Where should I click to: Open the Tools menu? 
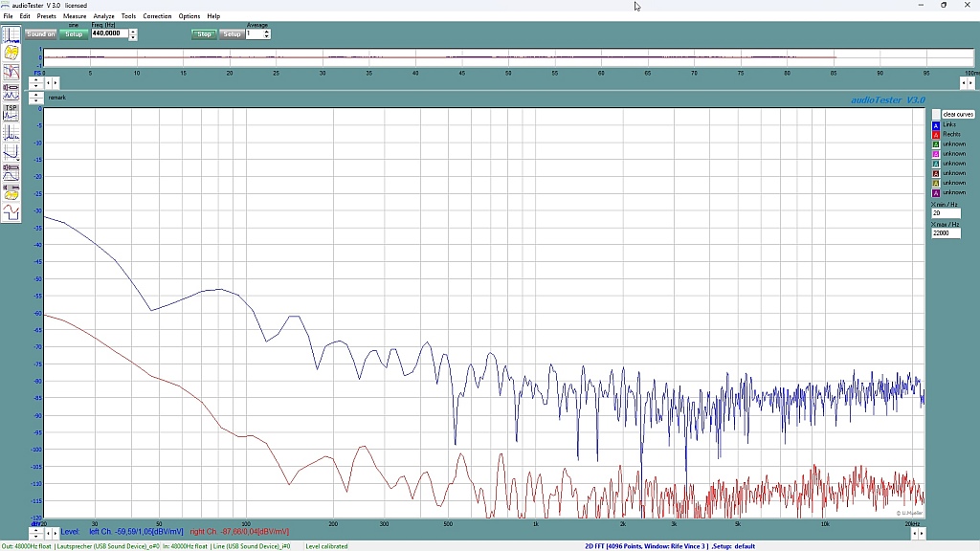128,16
